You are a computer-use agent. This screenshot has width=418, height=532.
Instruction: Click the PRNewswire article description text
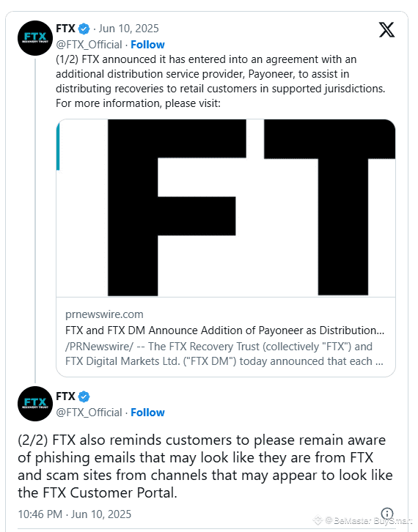tap(224, 353)
